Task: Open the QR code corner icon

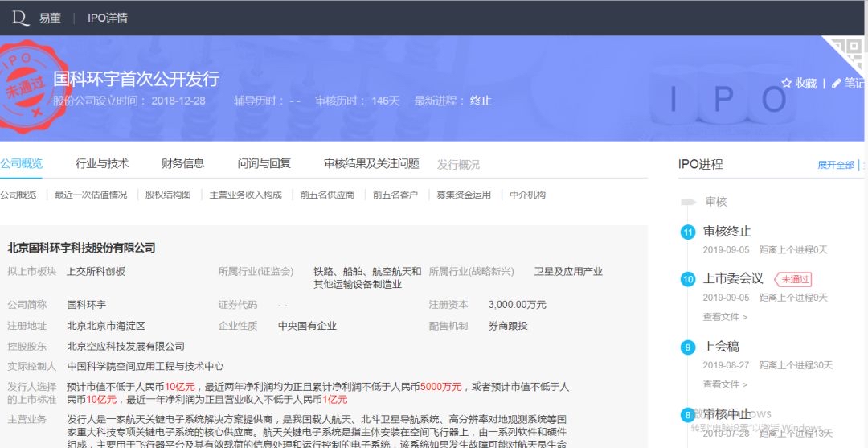Action: (x=848, y=52)
